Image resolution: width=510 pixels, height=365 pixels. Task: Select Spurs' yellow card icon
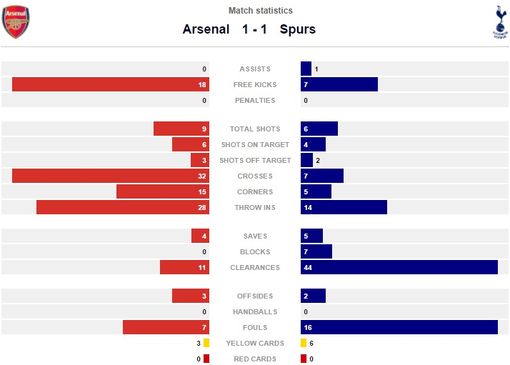(x=303, y=343)
